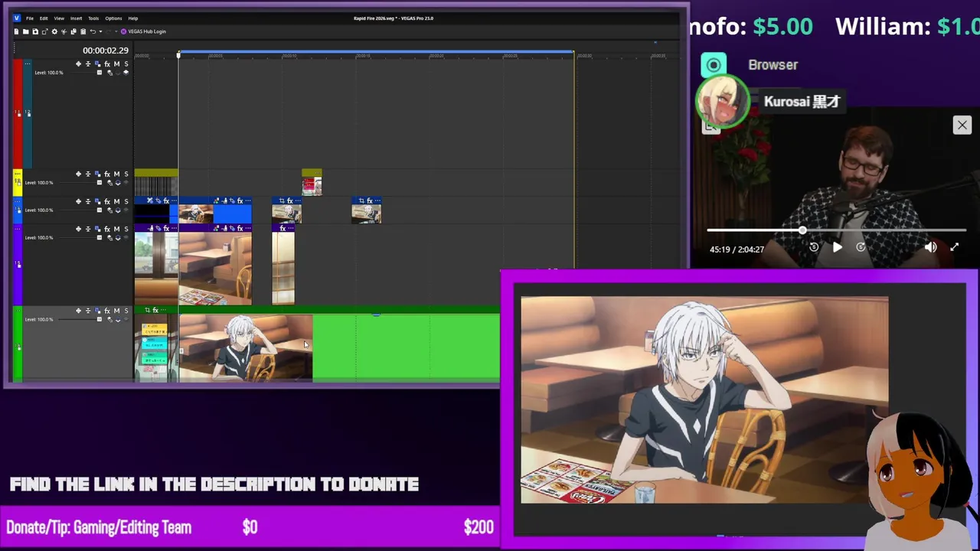Screen dimensions: 980x551
Task: Open the View menu
Action: click(x=59, y=18)
